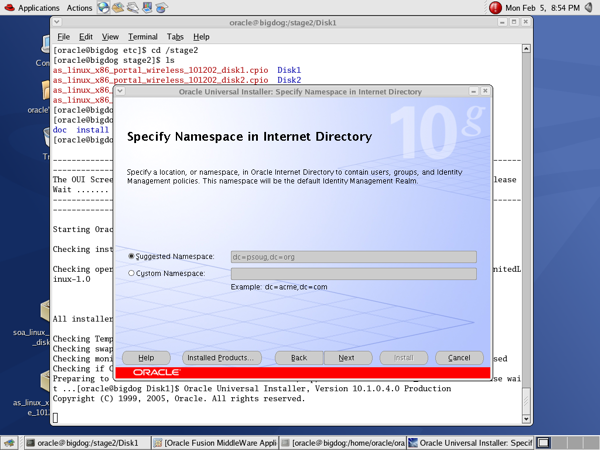Open the terminal Help menu
The image size is (600, 450).
[x=201, y=37]
